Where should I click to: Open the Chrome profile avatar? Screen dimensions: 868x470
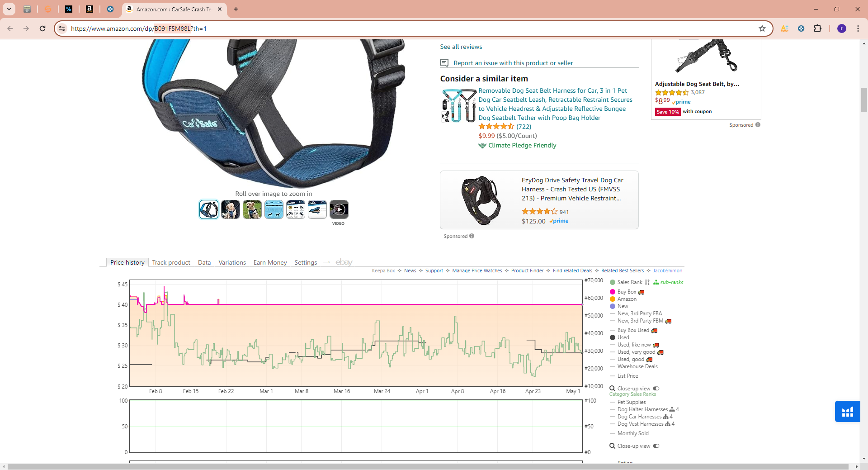pos(842,28)
